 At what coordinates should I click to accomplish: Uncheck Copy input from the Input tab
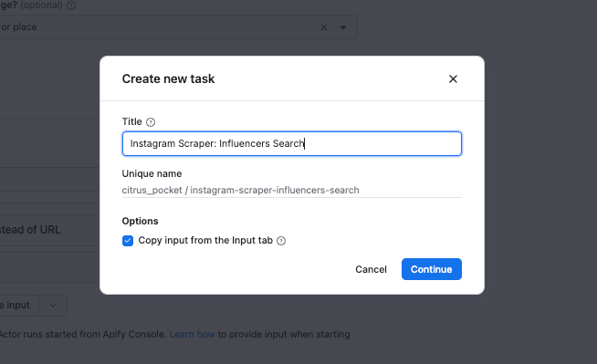[x=128, y=241]
